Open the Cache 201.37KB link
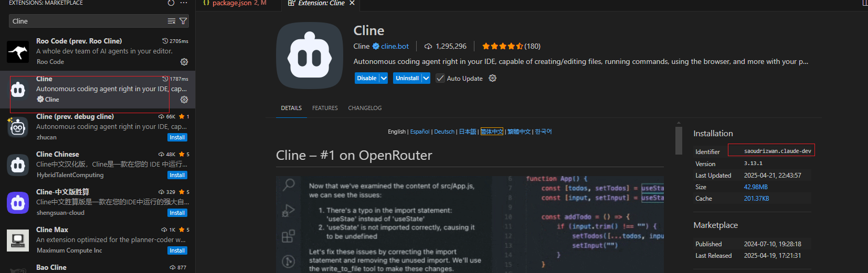Screen dimensions: 868x273 [x=756, y=199]
